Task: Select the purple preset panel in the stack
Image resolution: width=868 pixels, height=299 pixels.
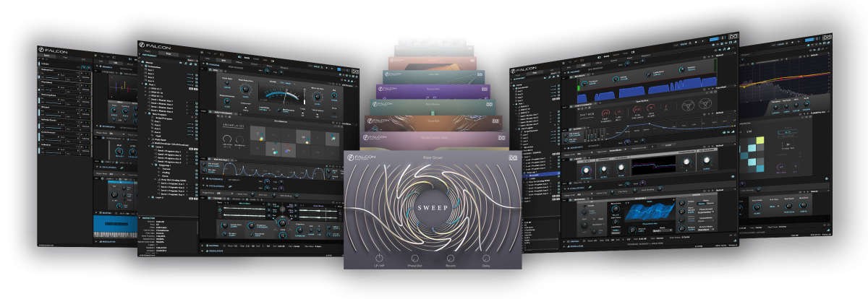Action: [x=433, y=90]
